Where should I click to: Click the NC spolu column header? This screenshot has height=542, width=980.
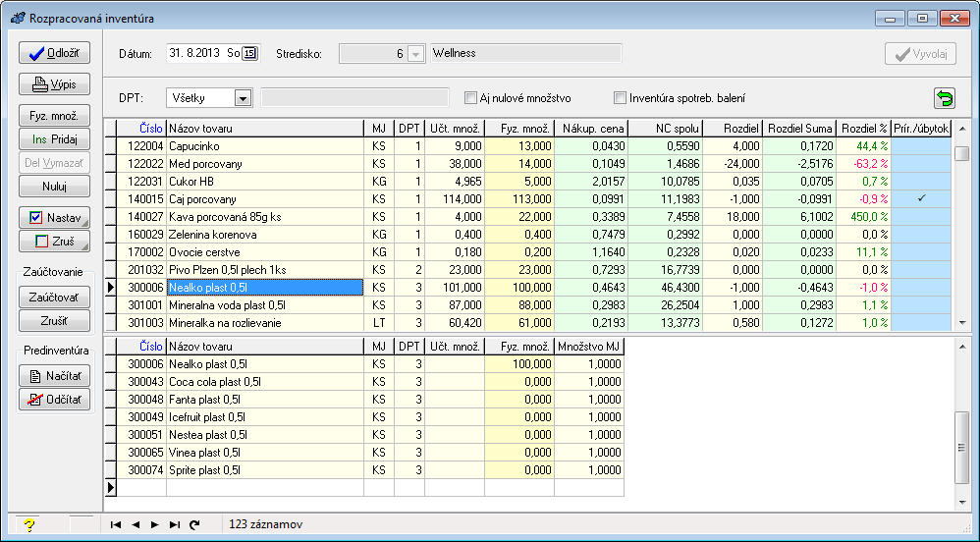[666, 129]
